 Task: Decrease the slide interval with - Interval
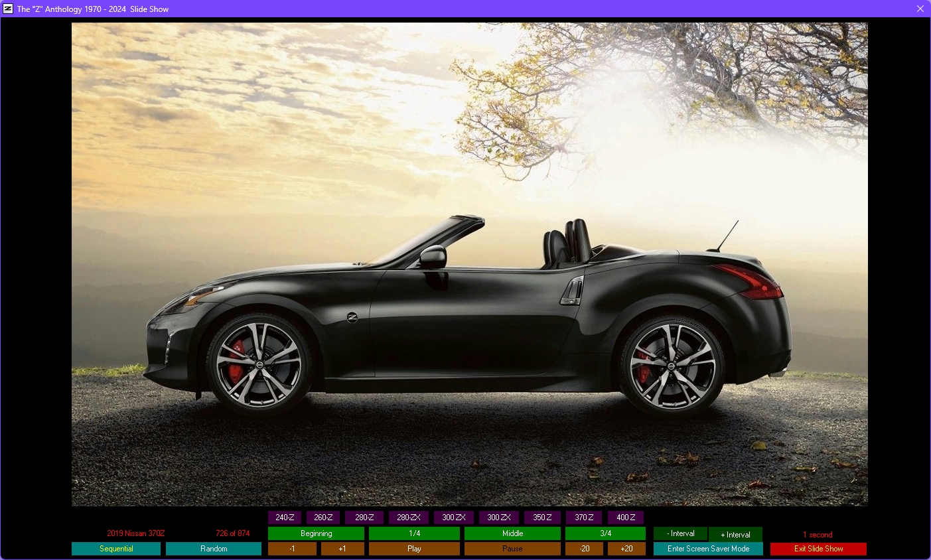point(680,533)
